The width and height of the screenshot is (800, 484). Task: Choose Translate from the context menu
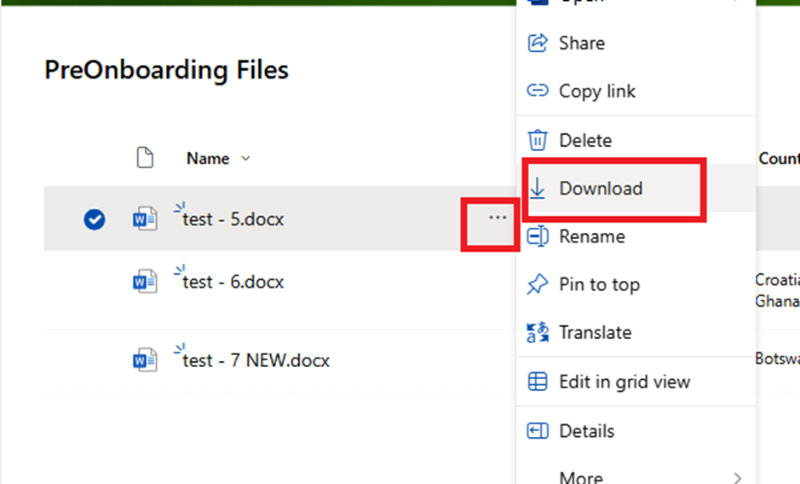tap(636, 332)
